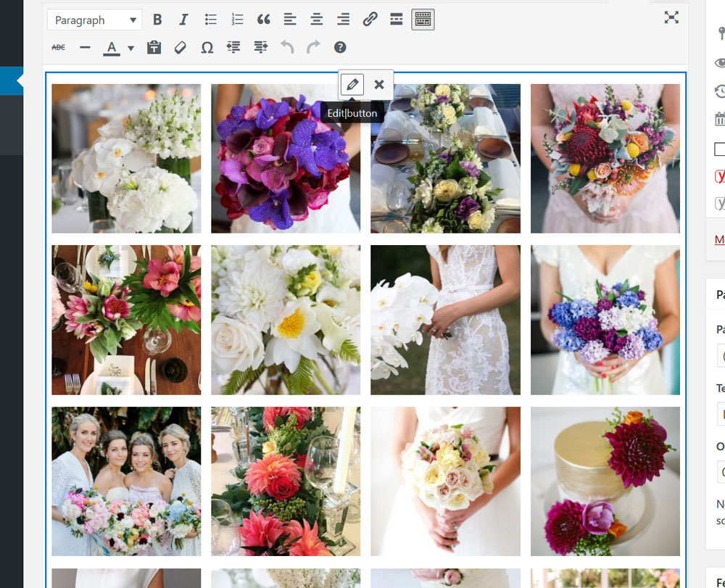Open the text color picker arrow
Screen dimensions: 725x588
pos(130,48)
